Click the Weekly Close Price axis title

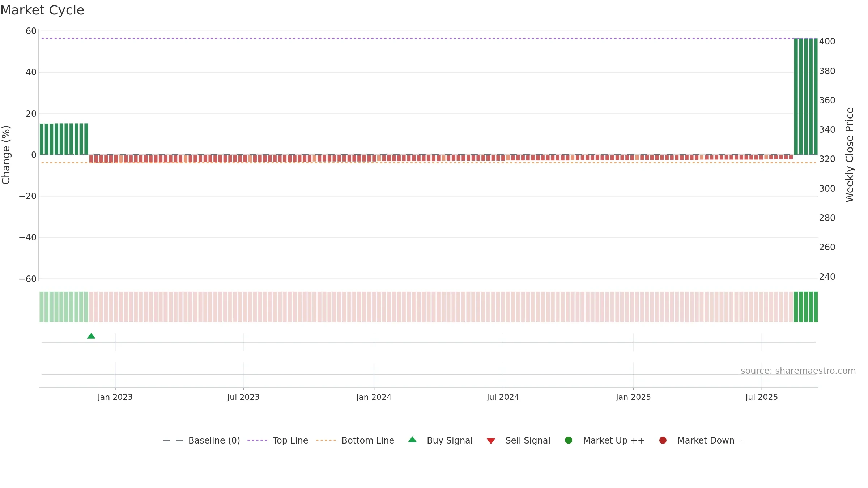[x=850, y=155]
